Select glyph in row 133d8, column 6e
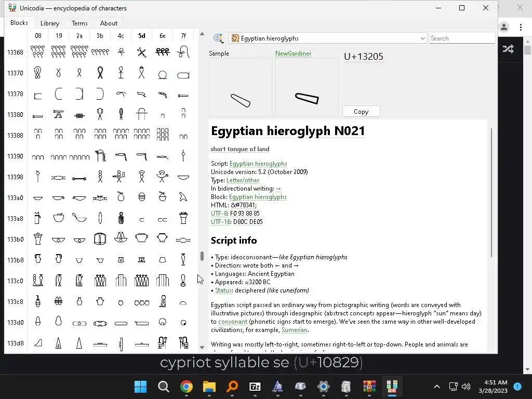The width and height of the screenshot is (532, 399). [x=163, y=343]
